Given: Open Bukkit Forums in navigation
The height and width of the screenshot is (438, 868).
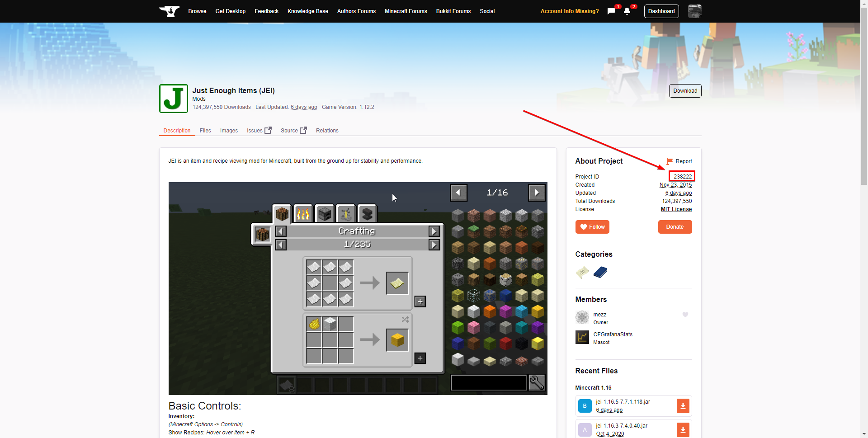Looking at the screenshot, I should pyautogui.click(x=453, y=11).
